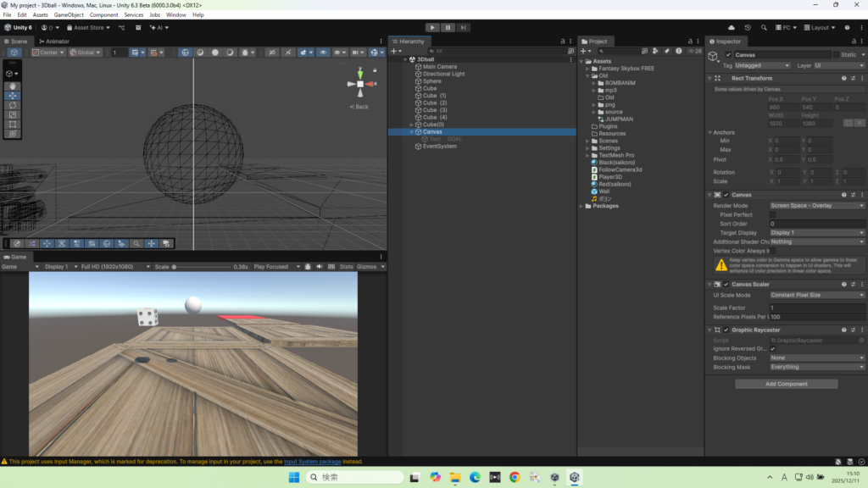Open the Undo History icon in toolbar
This screenshot has width=868, height=488.
(x=749, y=27)
